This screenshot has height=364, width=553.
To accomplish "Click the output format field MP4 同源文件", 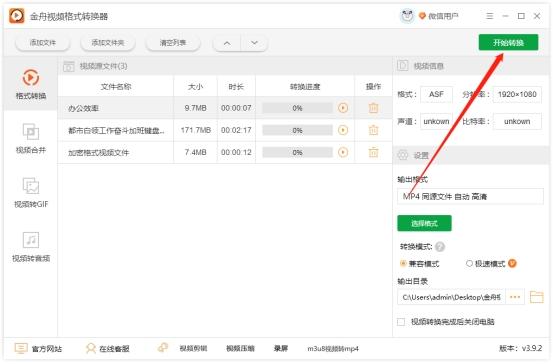I will (470, 196).
